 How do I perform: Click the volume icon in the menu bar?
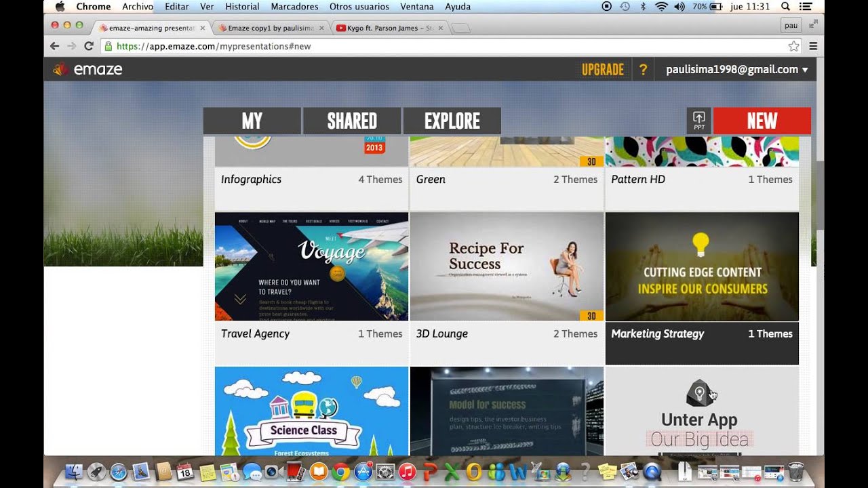point(679,7)
